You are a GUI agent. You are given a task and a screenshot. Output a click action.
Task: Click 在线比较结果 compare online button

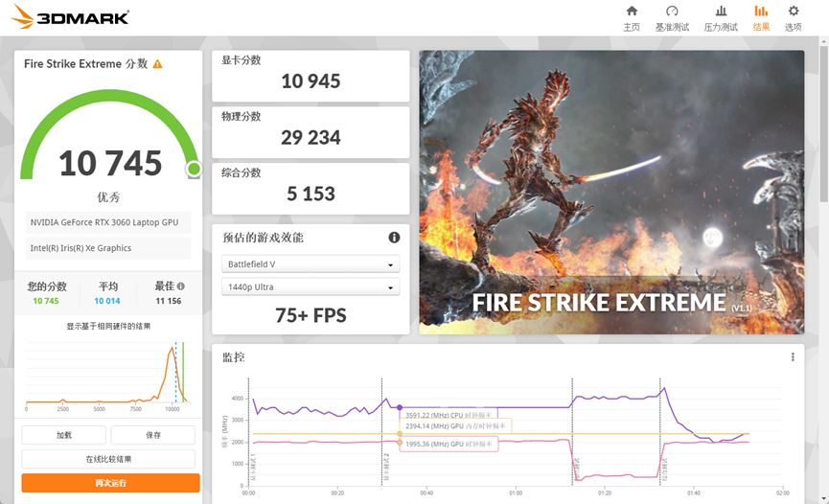tap(108, 459)
